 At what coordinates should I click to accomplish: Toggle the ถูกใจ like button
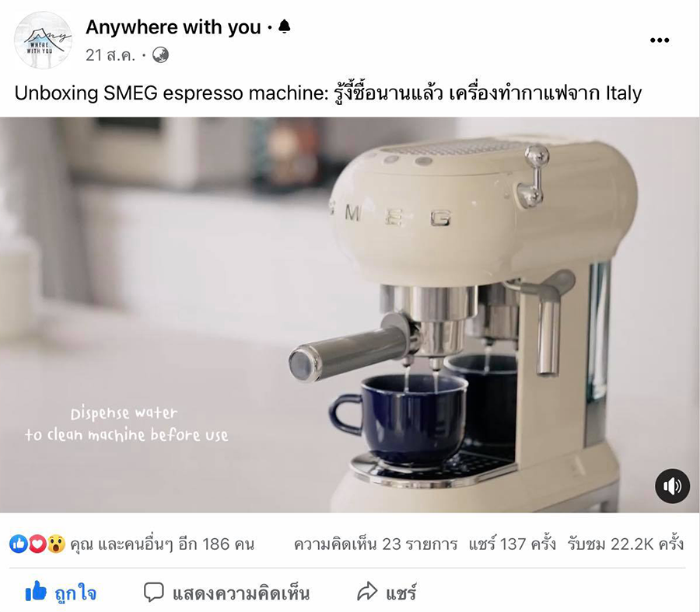61,593
